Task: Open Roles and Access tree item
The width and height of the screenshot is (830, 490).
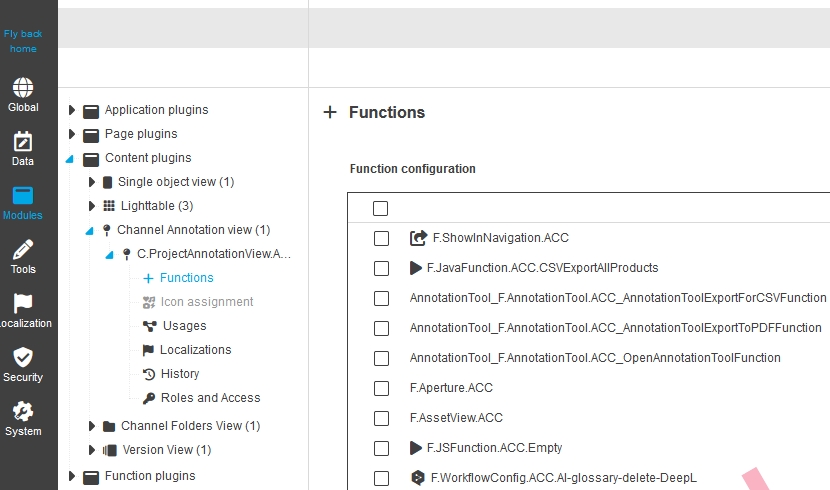Action: (210, 398)
